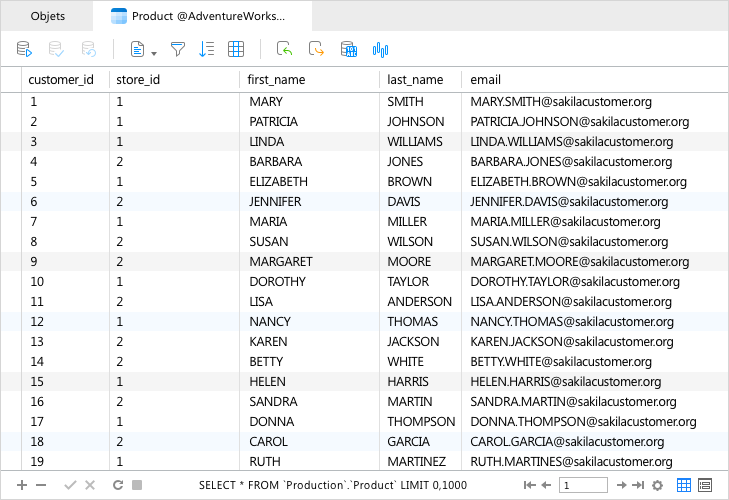Screen dimensions: 729x500
Task: Go to the next page arrow
Action: click(622, 485)
